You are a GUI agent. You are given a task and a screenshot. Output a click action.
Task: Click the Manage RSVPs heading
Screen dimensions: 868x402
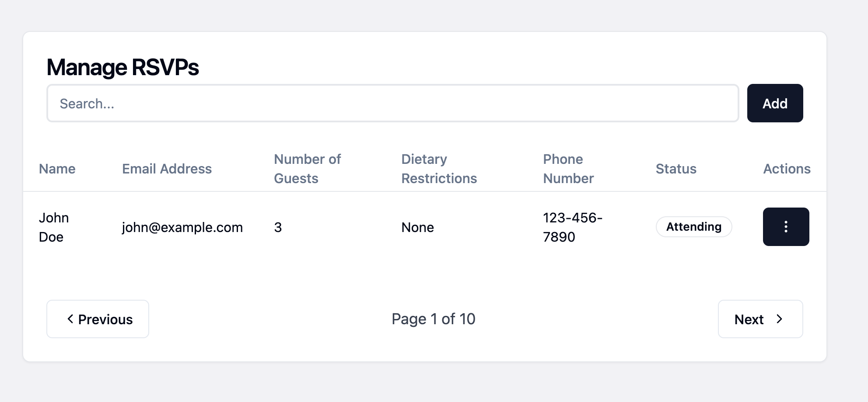(x=122, y=68)
